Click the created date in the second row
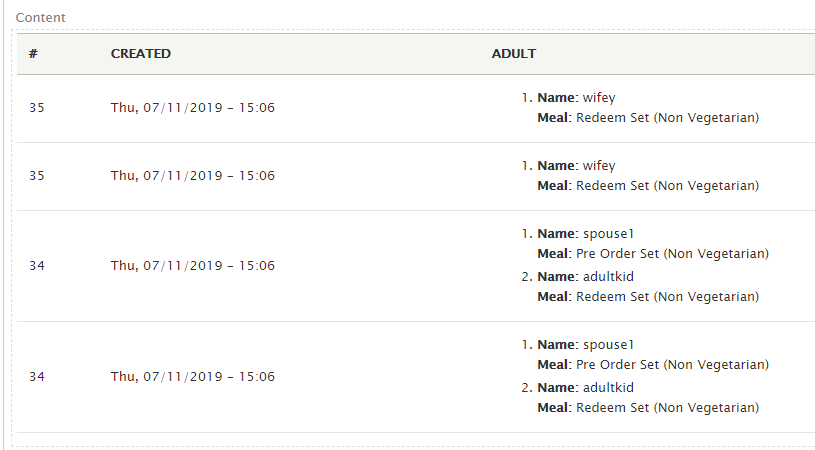Image resolution: width=815 pixels, height=450 pixels. tap(193, 176)
